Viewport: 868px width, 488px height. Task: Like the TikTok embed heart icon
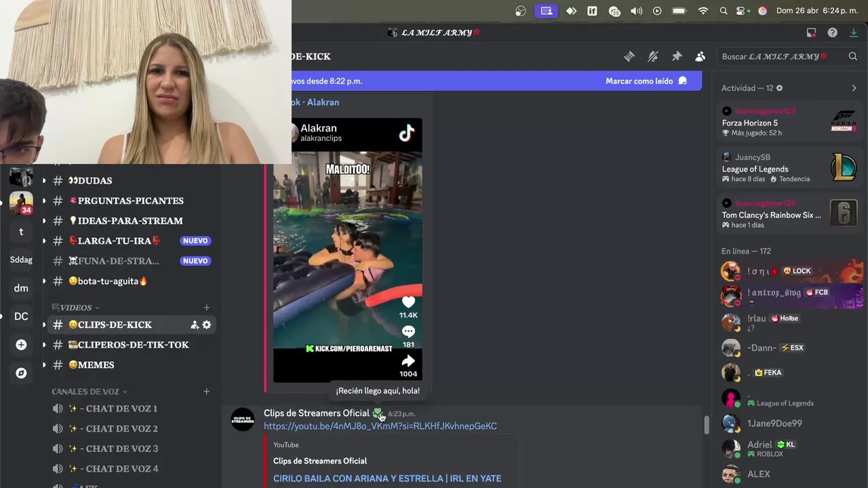click(408, 302)
